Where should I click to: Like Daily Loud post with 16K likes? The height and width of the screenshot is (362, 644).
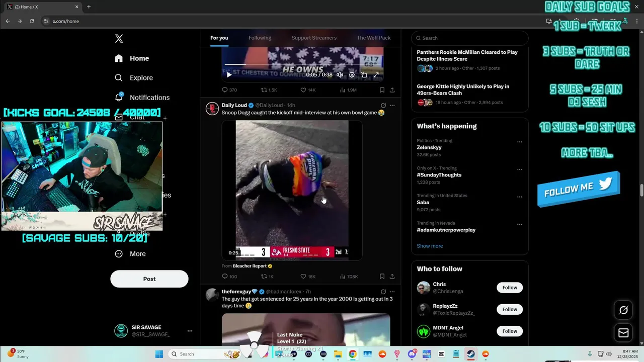[308, 277]
